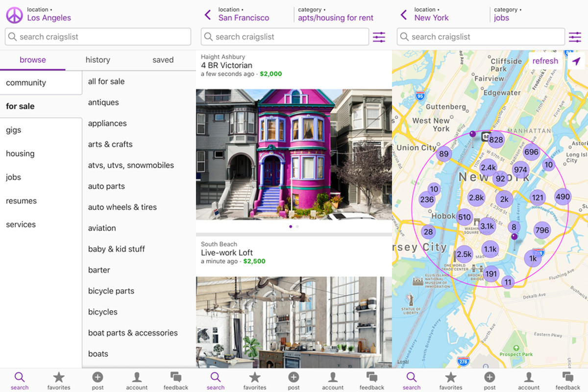Switch to the browse tab

pyautogui.click(x=33, y=60)
